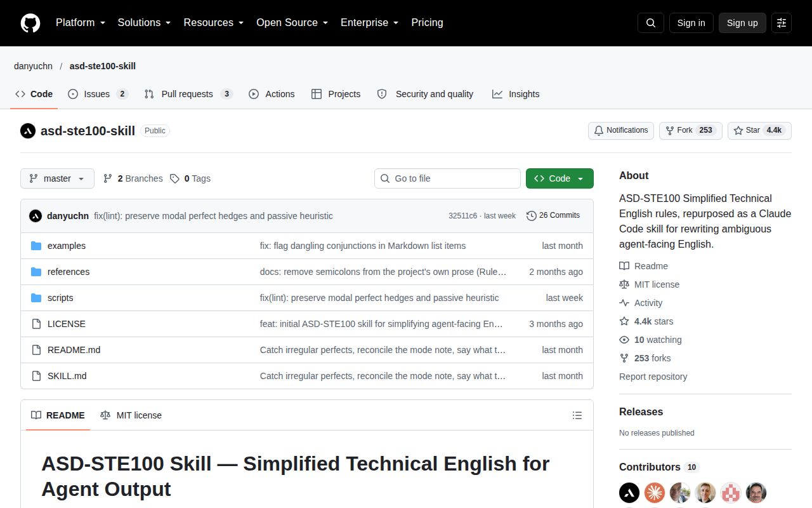View the 2 Branches link

pos(133,178)
